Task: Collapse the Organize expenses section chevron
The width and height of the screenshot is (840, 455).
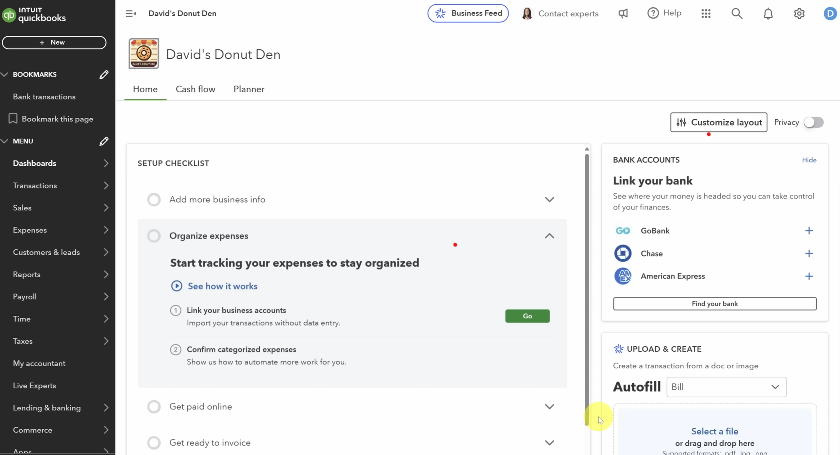Action: (549, 236)
